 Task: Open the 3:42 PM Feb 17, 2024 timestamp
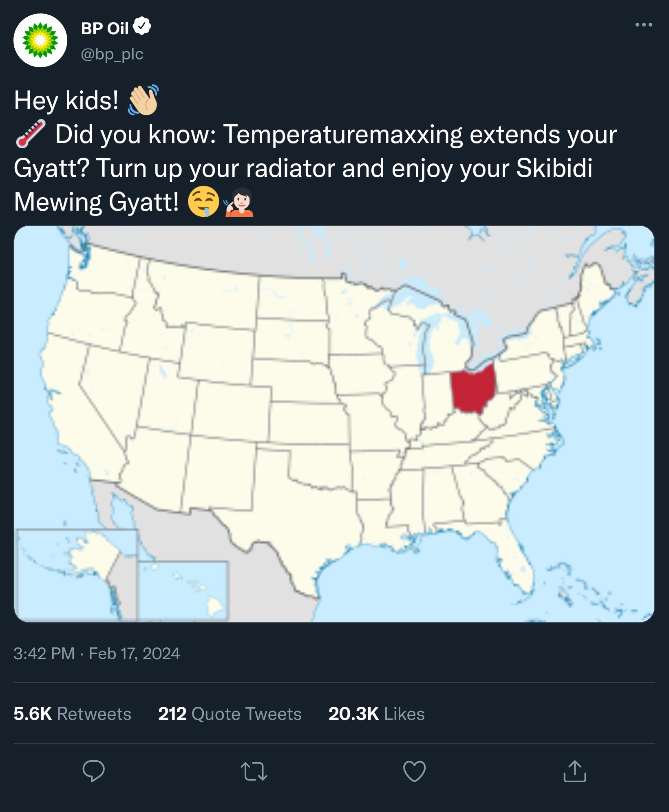click(97, 654)
